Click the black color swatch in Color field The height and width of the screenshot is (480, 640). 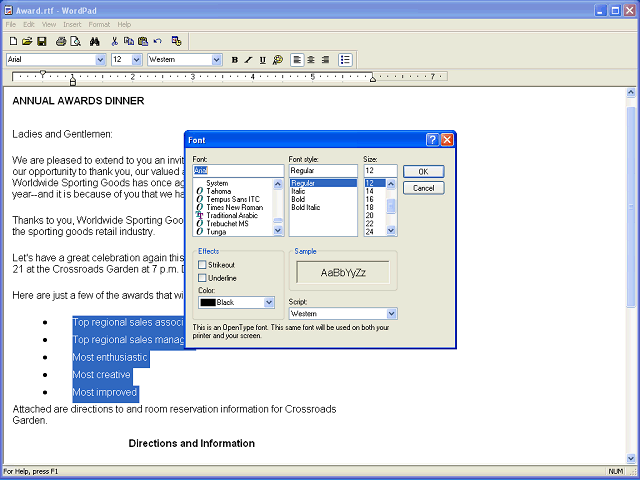(x=207, y=302)
